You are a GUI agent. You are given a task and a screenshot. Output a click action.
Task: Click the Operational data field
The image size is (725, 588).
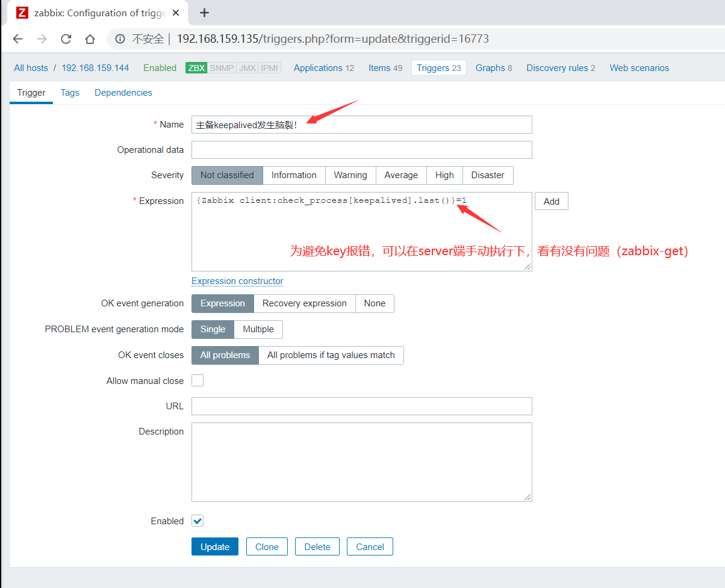(362, 150)
